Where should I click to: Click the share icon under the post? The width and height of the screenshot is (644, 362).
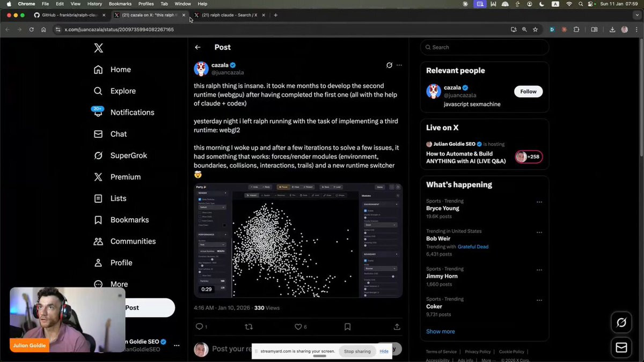tap(397, 327)
